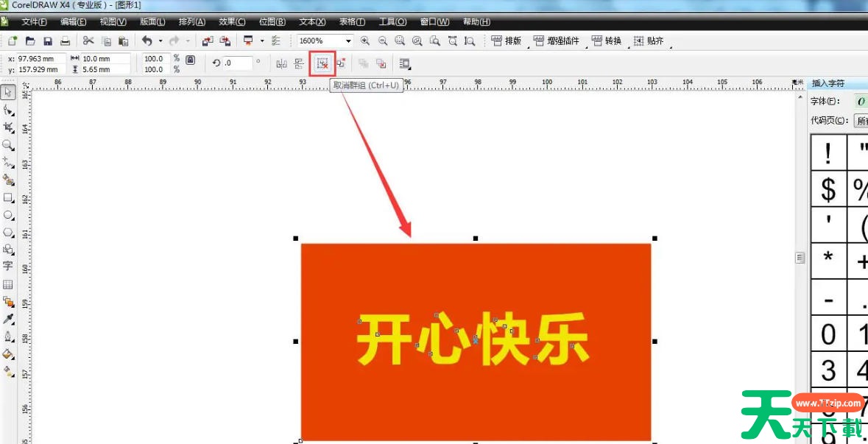The image size is (868, 444).
Task: Select the Crop tool
Action: (8, 128)
